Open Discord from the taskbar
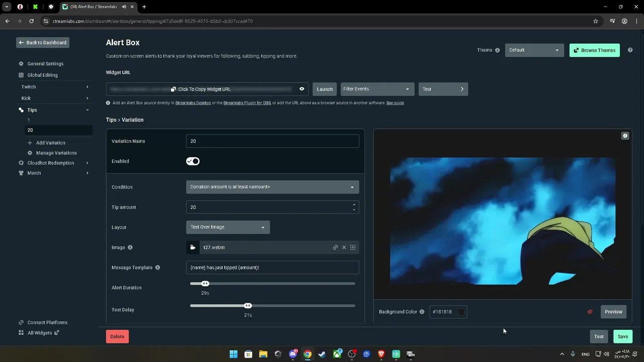644x362 pixels. pyautogui.click(x=293, y=354)
